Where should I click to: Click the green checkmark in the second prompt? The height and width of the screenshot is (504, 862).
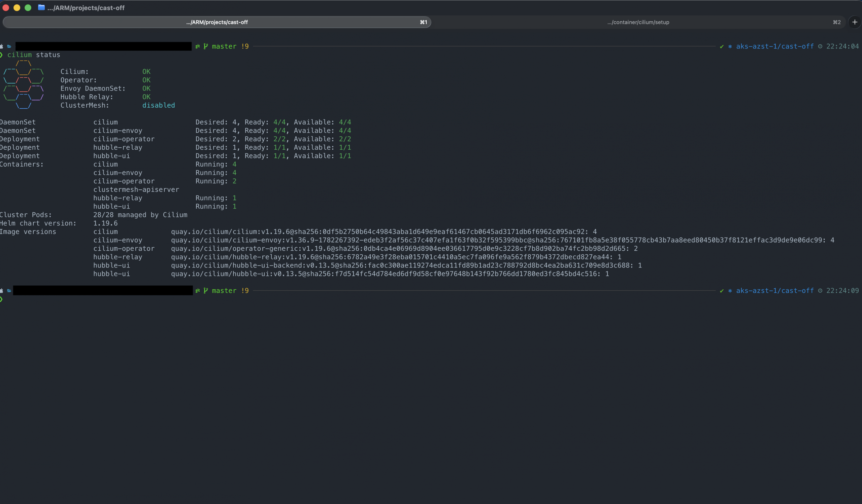(x=722, y=291)
